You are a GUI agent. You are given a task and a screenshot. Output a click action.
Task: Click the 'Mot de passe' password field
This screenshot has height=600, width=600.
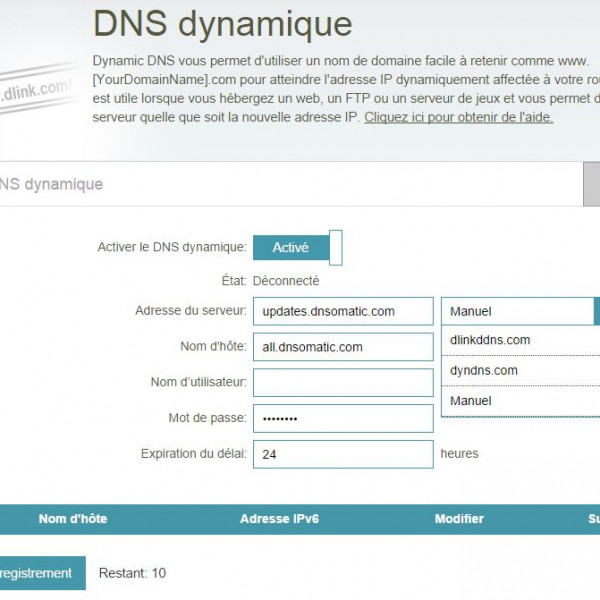point(342,418)
